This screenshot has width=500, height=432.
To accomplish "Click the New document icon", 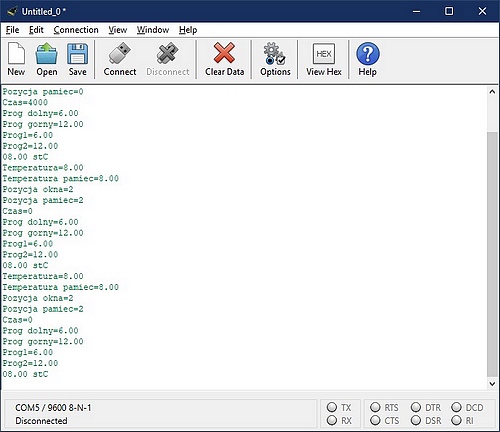I will [16, 59].
